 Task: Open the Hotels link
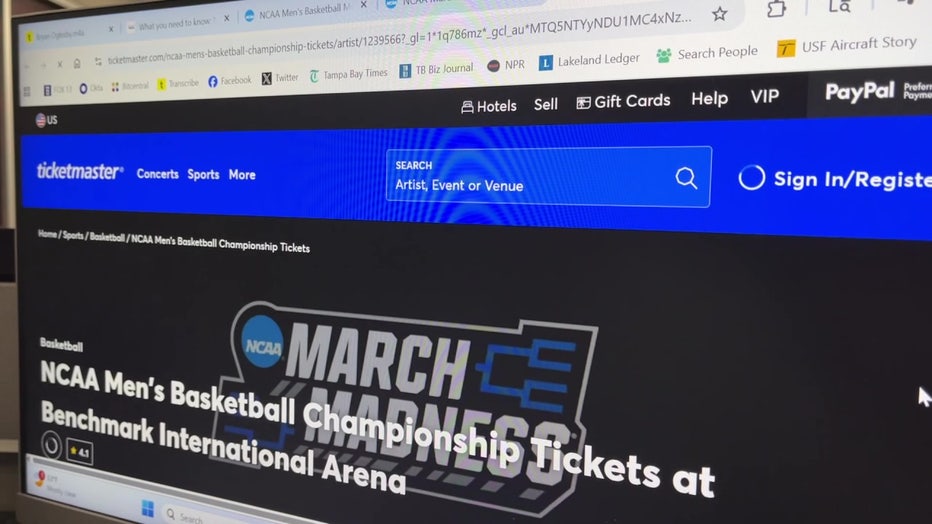coord(489,106)
